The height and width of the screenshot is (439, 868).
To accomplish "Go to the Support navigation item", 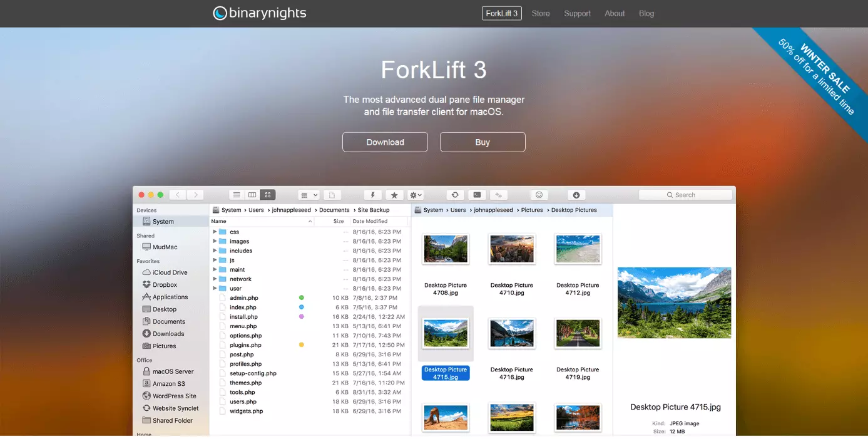I will pos(577,13).
